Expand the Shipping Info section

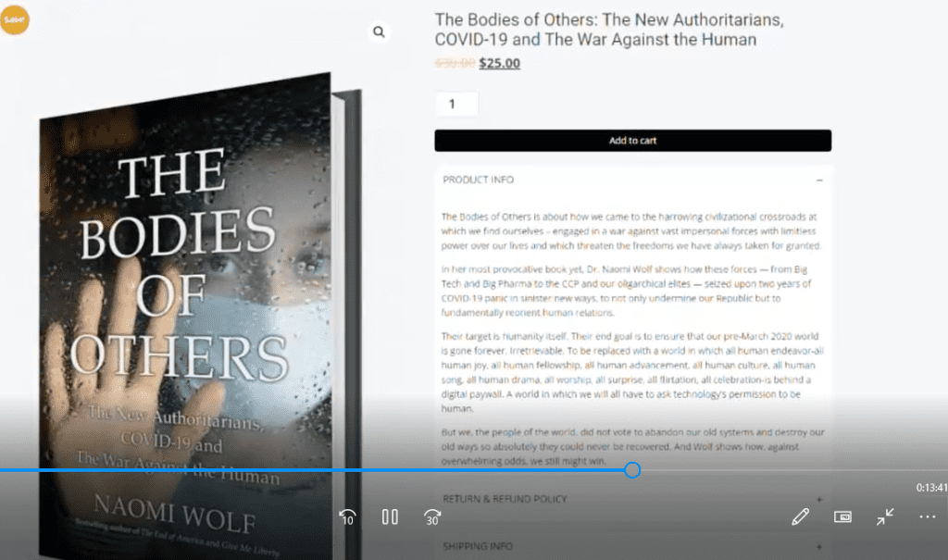pyautogui.click(x=819, y=547)
